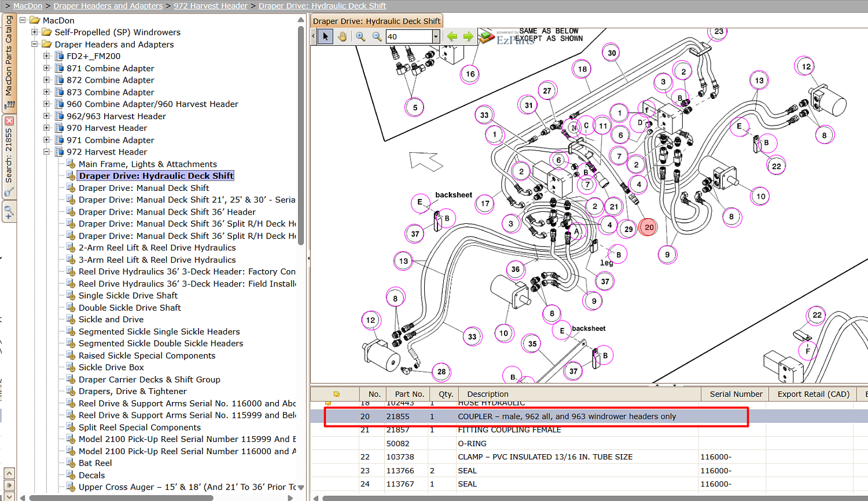
Task: Click the MacDon folder icon
Action: point(35,20)
